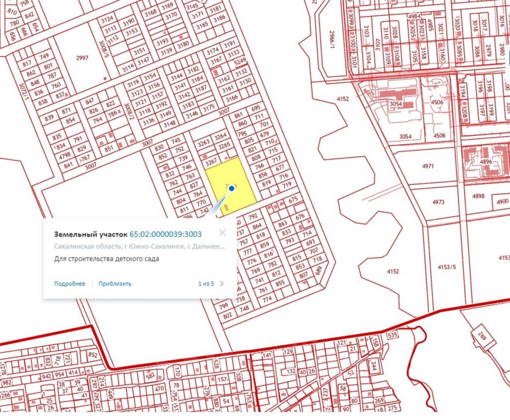The width and height of the screenshot is (510, 420).
Task: Select parcel labeled 739
Action: point(183,158)
